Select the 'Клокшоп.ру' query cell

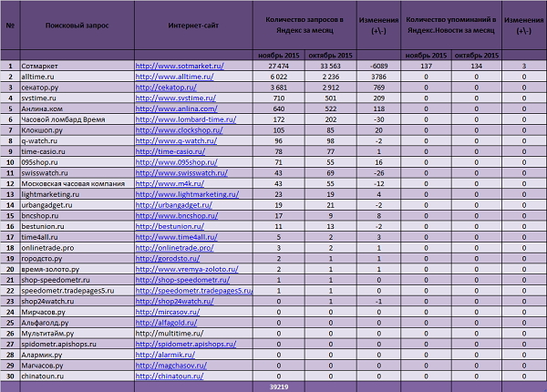pos(77,130)
